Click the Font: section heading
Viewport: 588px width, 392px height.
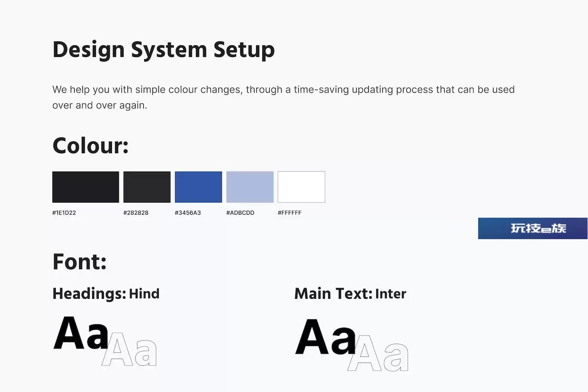pyautogui.click(x=79, y=261)
